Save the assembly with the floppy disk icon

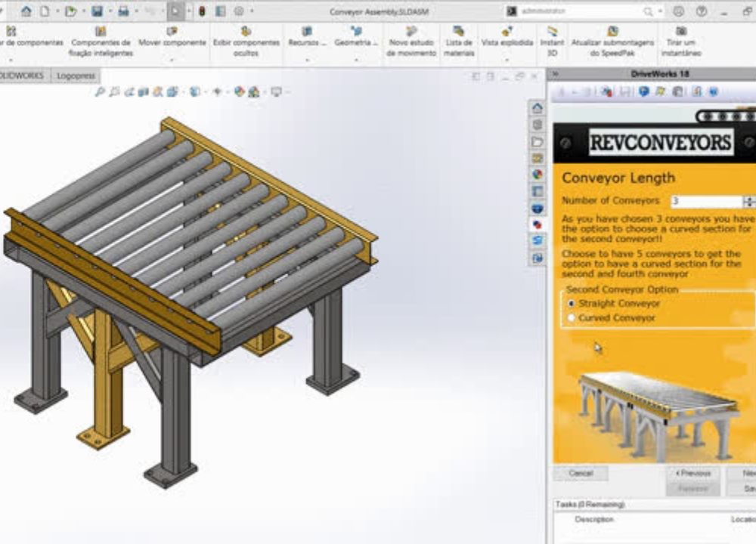[97, 11]
